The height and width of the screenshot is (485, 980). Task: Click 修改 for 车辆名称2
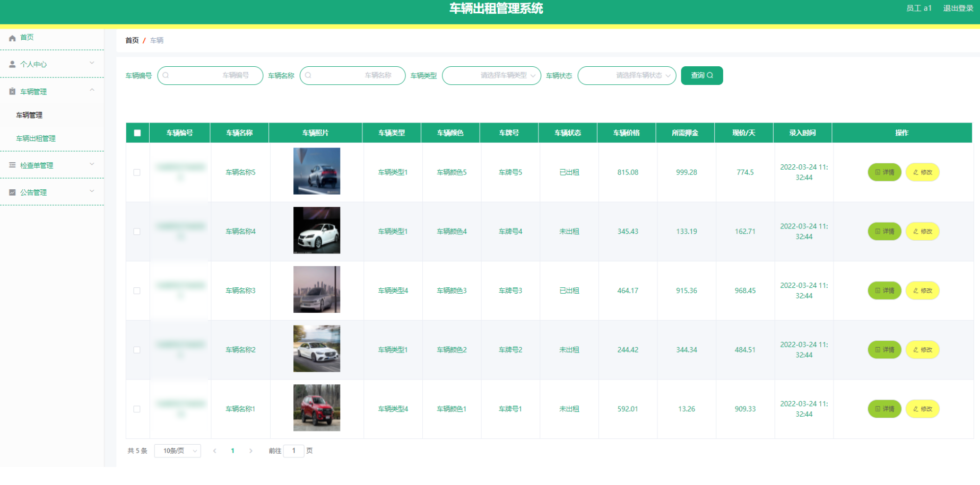coord(923,350)
